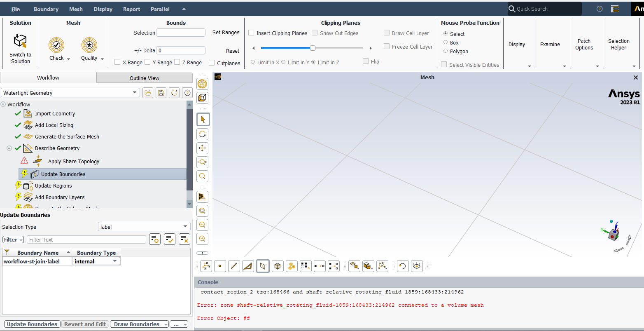The height and width of the screenshot is (331, 644).
Task: Enable Insert Clipping Planes checkbox
Action: 251,33
